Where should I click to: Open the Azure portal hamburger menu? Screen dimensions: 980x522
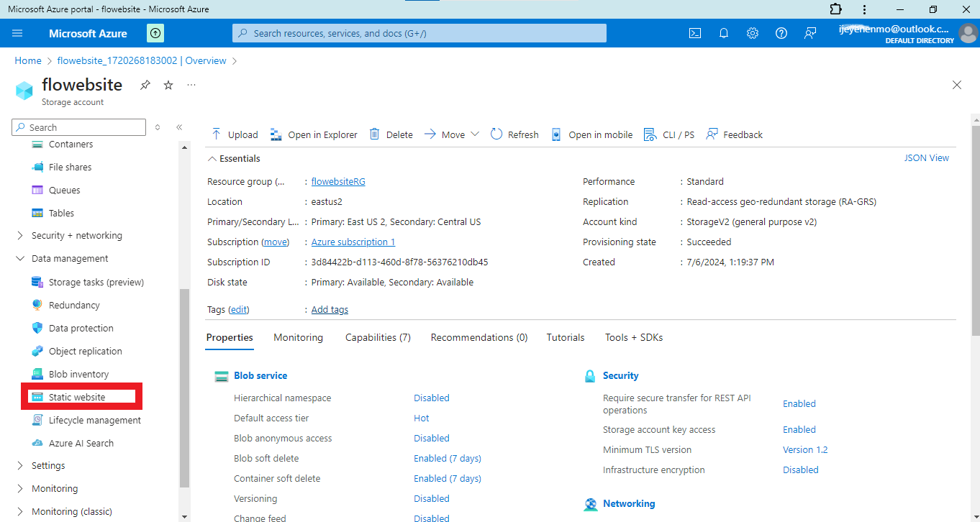point(18,33)
